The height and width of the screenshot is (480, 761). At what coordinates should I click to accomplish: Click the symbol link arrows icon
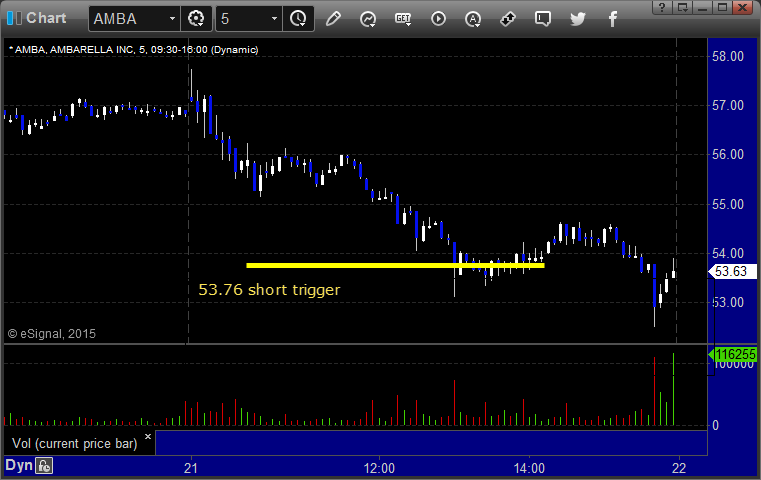[508, 19]
